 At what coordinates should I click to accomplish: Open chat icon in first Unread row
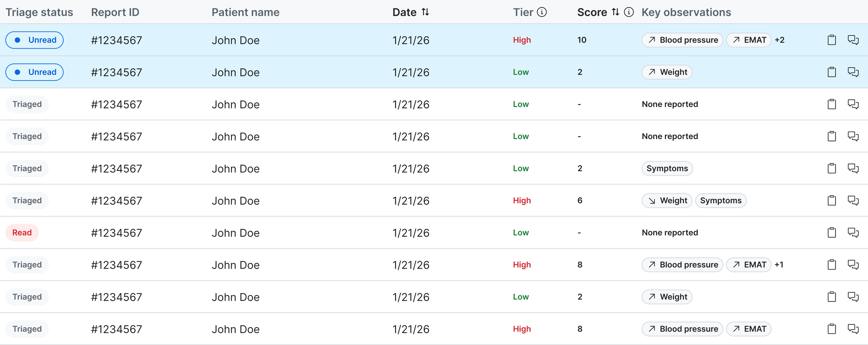tap(853, 40)
